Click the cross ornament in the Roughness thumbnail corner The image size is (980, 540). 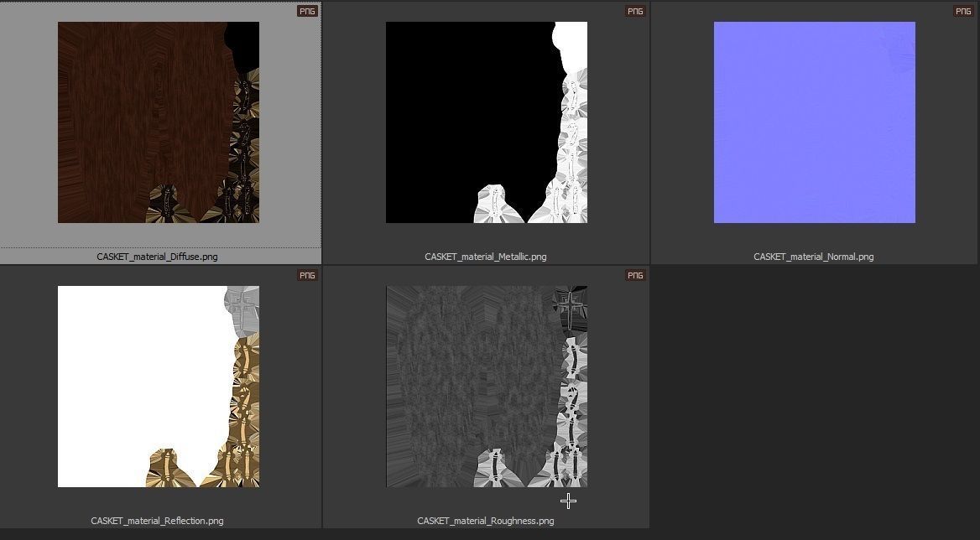(571, 305)
